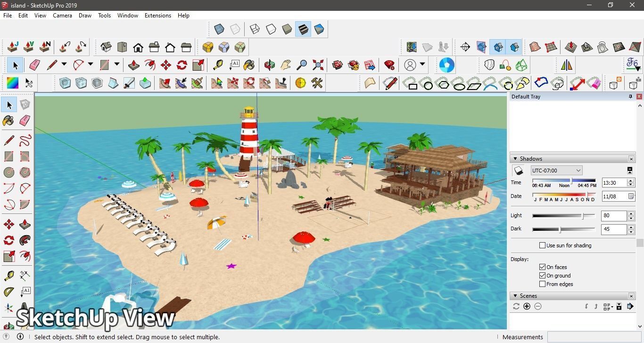Close the Shadows panel
The image size is (644, 343).
631,159
